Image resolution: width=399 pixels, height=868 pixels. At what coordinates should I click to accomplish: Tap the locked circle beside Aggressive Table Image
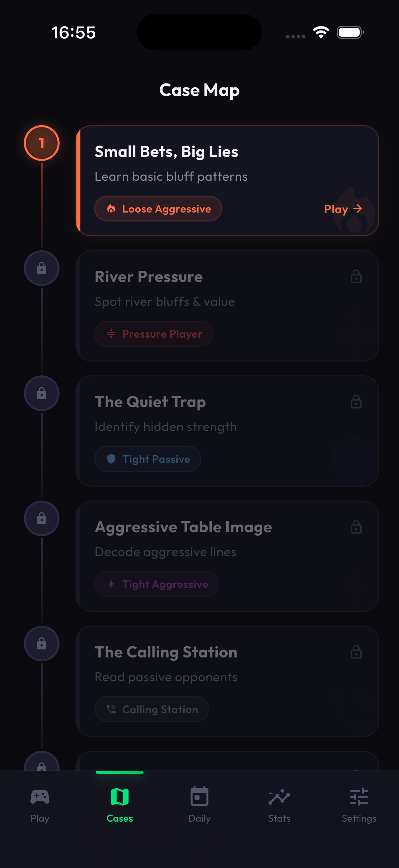click(x=41, y=518)
